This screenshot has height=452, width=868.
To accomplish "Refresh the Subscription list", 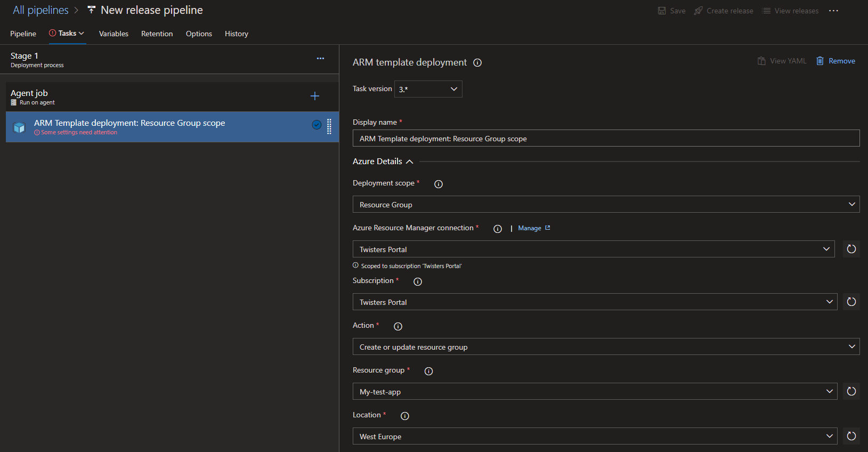I will (851, 302).
